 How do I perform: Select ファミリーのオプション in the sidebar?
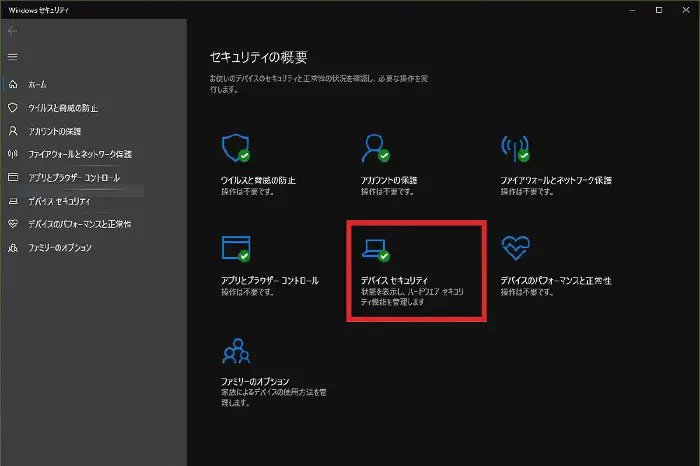[x=60, y=247]
